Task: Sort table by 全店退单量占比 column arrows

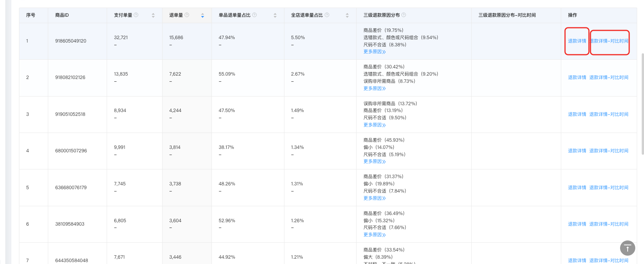Action: tap(347, 16)
